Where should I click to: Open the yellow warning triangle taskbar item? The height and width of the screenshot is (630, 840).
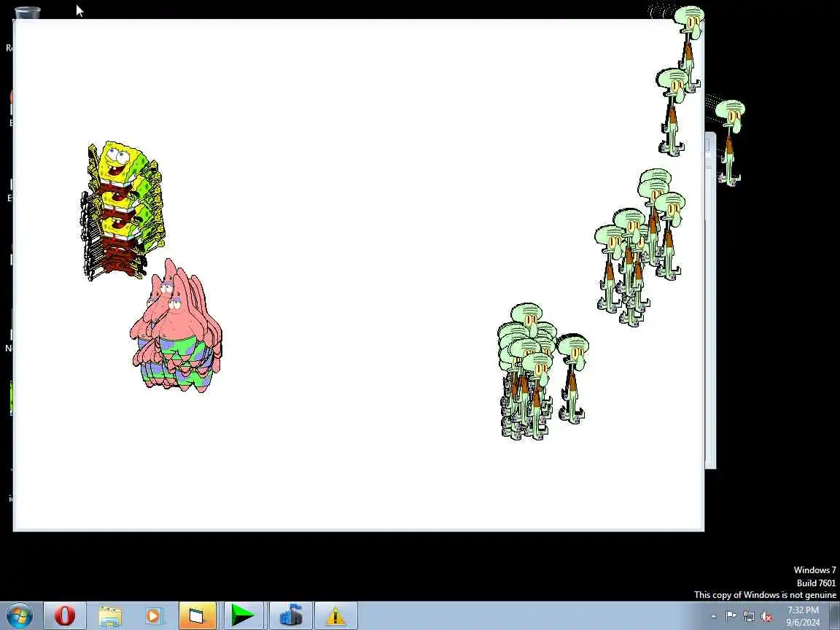[336, 615]
